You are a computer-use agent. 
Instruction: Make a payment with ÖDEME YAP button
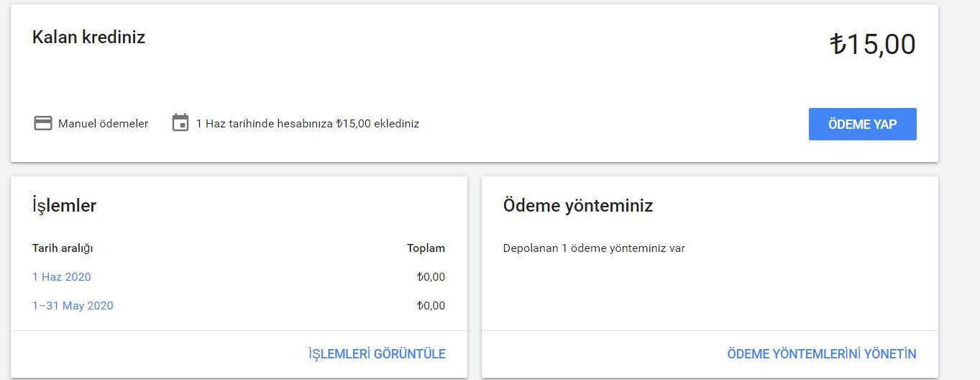(862, 124)
